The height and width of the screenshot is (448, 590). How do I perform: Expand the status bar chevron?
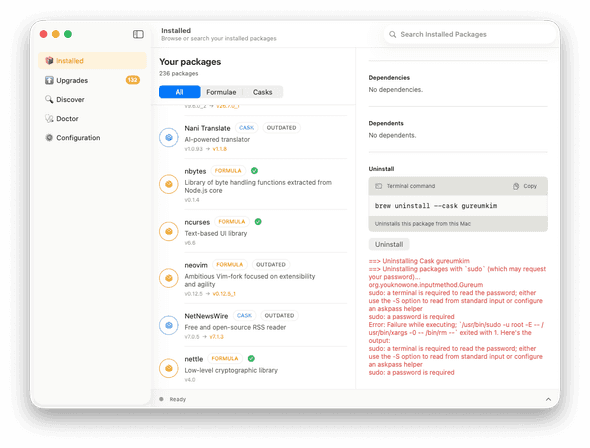pos(548,399)
